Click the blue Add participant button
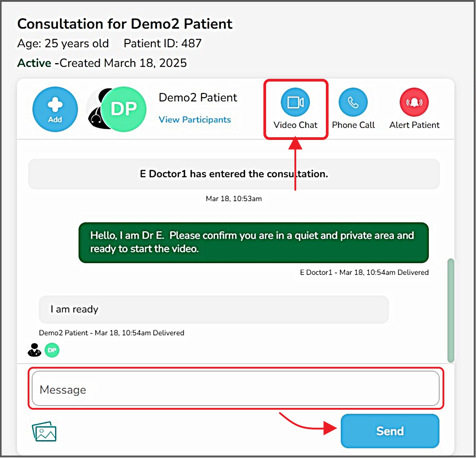476x458 pixels. [x=55, y=109]
